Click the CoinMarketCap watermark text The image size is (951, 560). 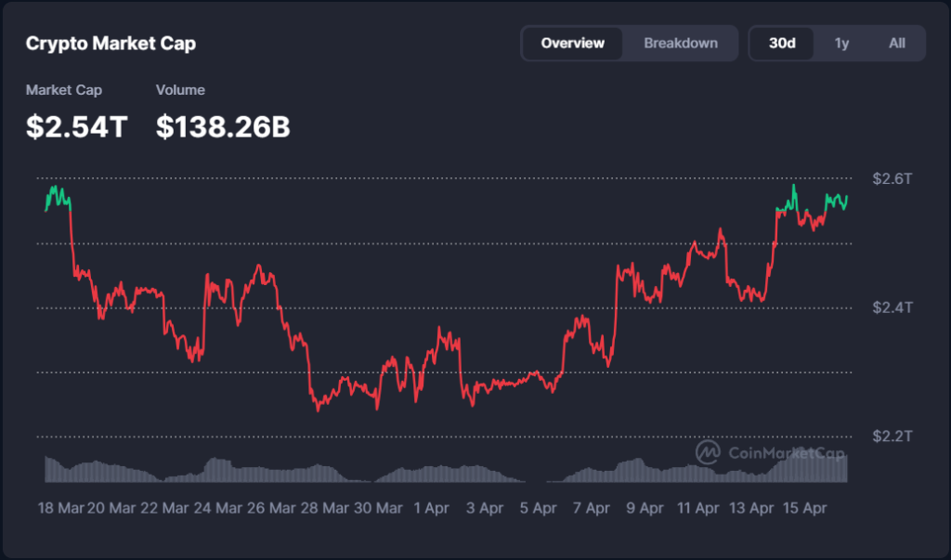click(x=787, y=453)
